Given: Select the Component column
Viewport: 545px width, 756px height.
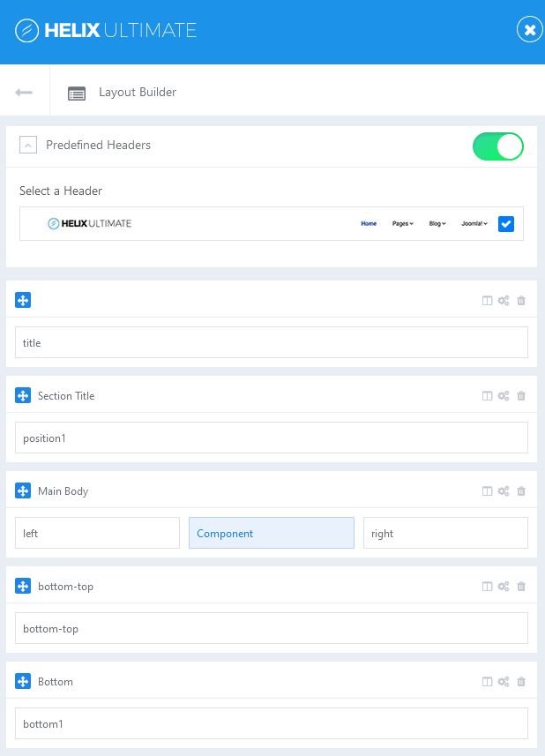Looking at the screenshot, I should click(272, 534).
